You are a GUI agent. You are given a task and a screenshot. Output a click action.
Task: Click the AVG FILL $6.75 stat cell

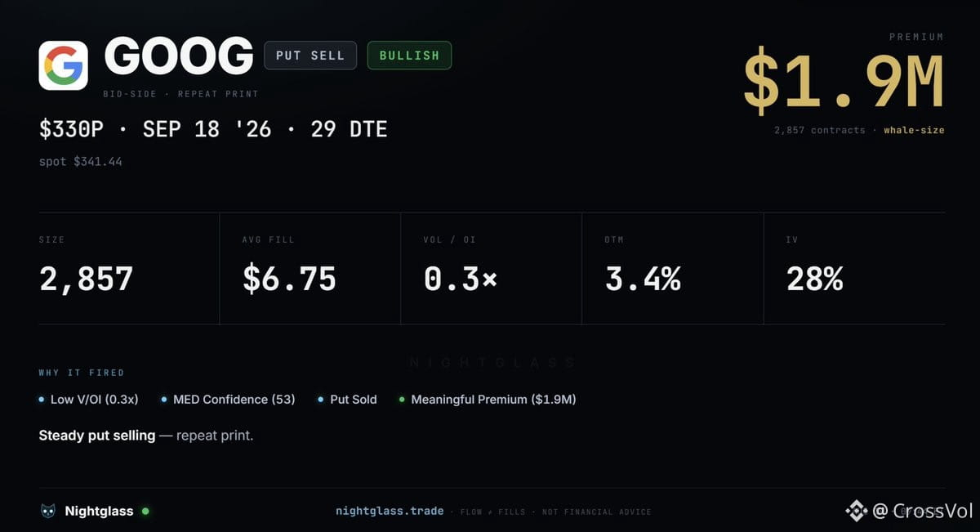click(310, 269)
